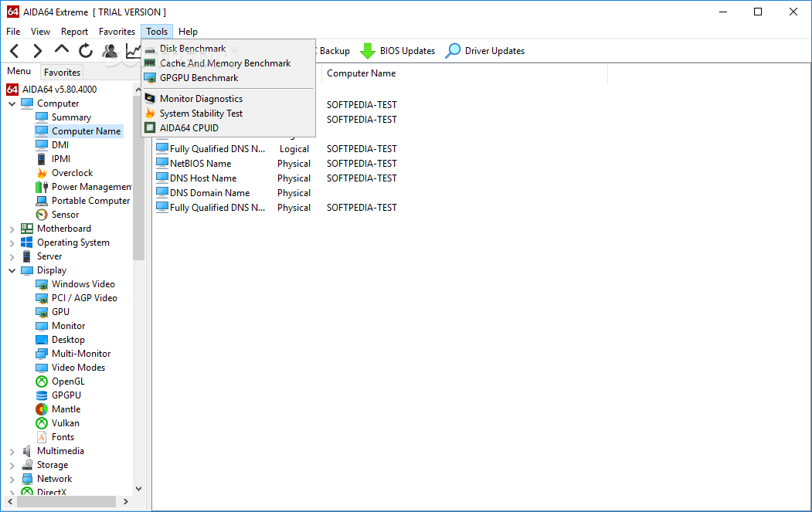Expand the Operating System tree node
The image size is (812, 512).
coord(12,242)
